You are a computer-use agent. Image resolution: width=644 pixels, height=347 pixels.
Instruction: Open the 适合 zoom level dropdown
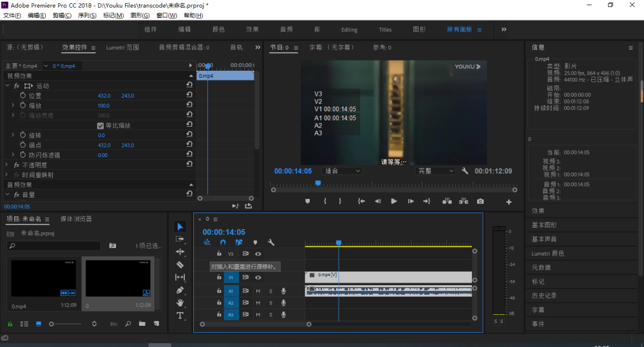click(x=341, y=171)
